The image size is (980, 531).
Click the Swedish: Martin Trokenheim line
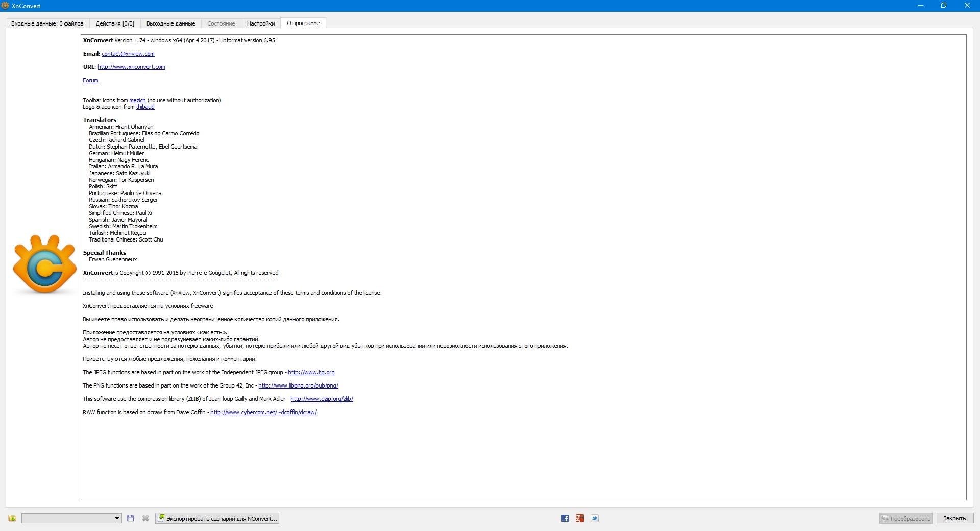(123, 226)
